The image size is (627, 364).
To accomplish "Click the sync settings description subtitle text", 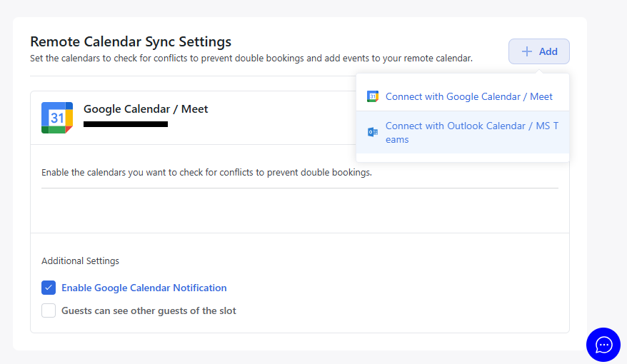I will pos(251,59).
